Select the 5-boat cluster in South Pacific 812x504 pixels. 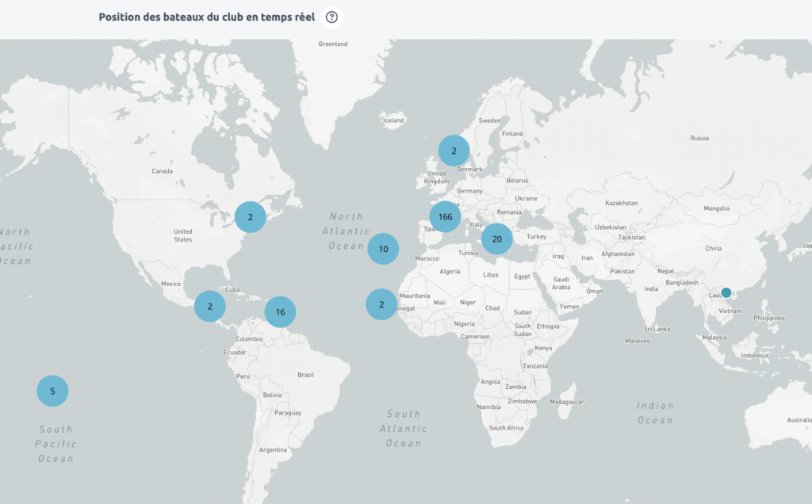point(52,391)
